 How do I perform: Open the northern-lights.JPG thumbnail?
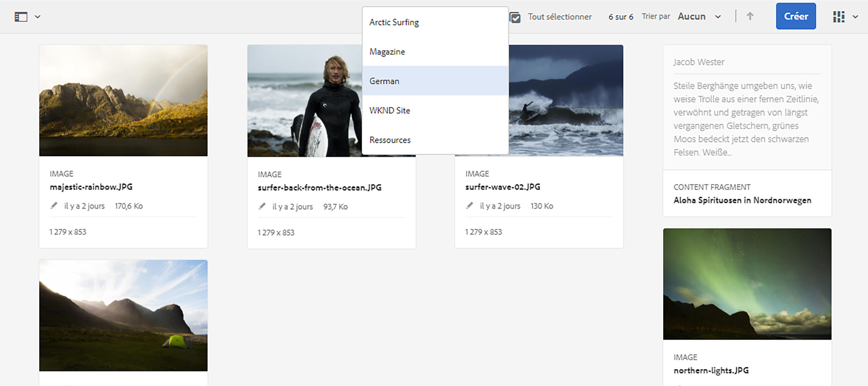747,284
